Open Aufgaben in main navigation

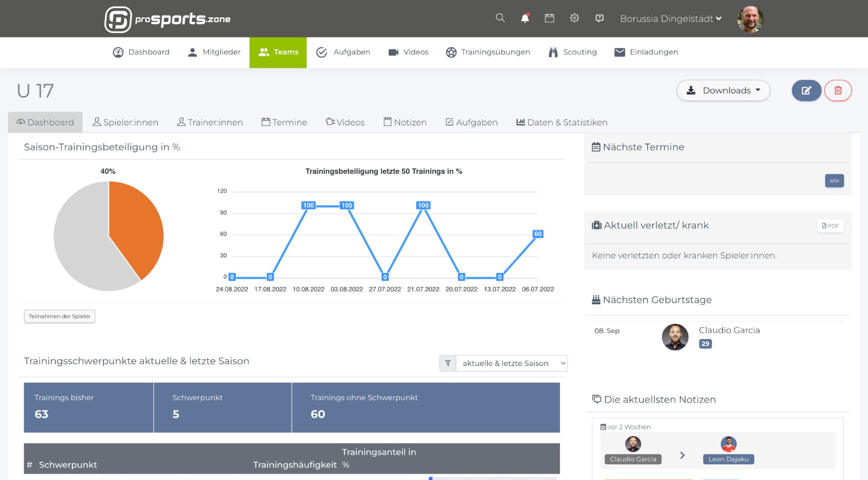click(x=343, y=52)
